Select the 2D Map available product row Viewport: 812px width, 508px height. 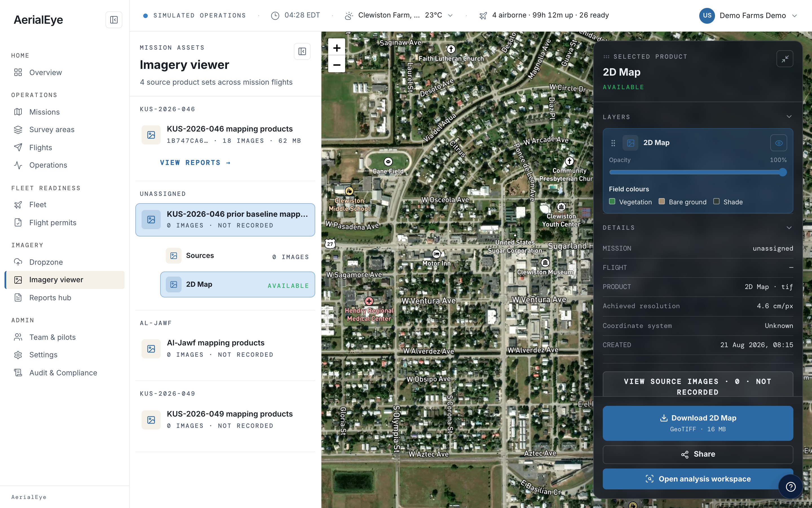pyautogui.click(x=237, y=284)
